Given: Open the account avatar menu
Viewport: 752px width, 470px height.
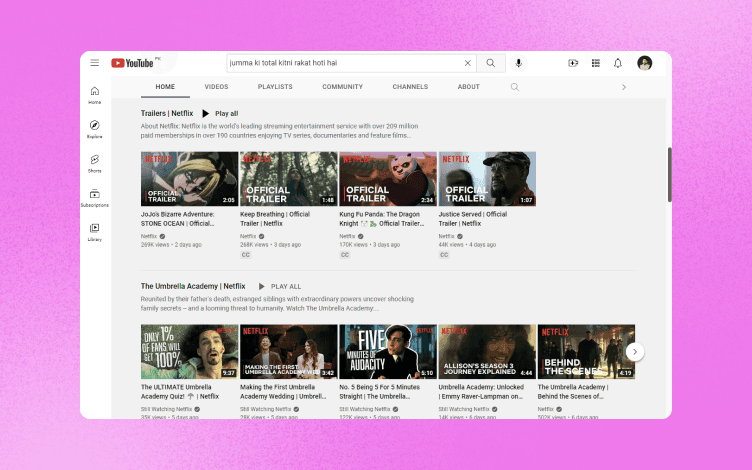Looking at the screenshot, I should (x=645, y=63).
